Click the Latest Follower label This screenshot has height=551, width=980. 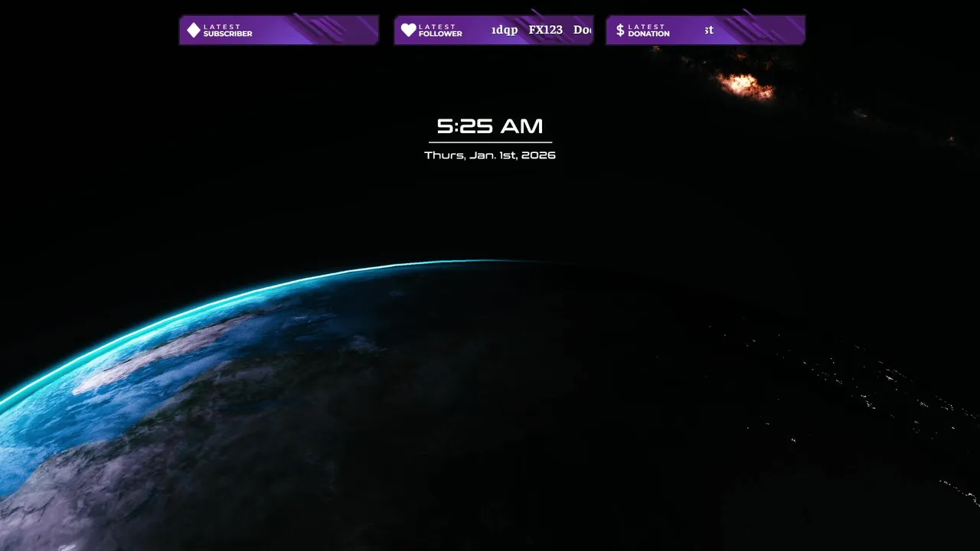click(440, 30)
